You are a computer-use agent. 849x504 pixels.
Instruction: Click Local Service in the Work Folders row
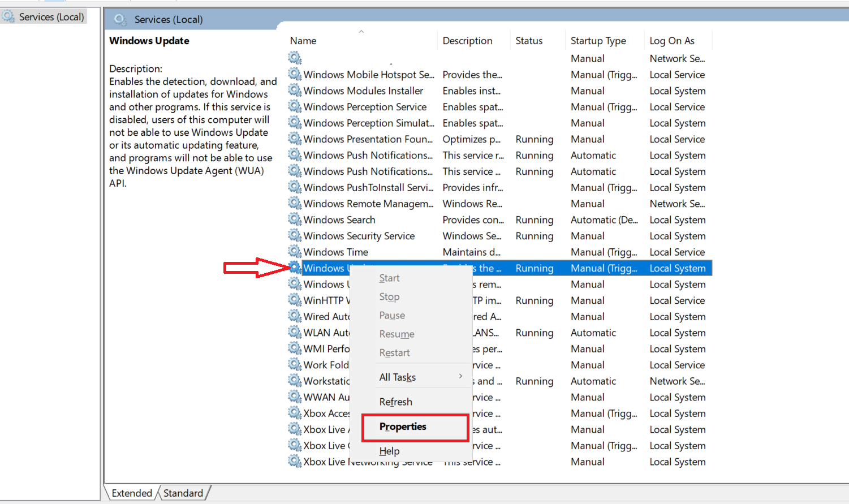coord(677,365)
